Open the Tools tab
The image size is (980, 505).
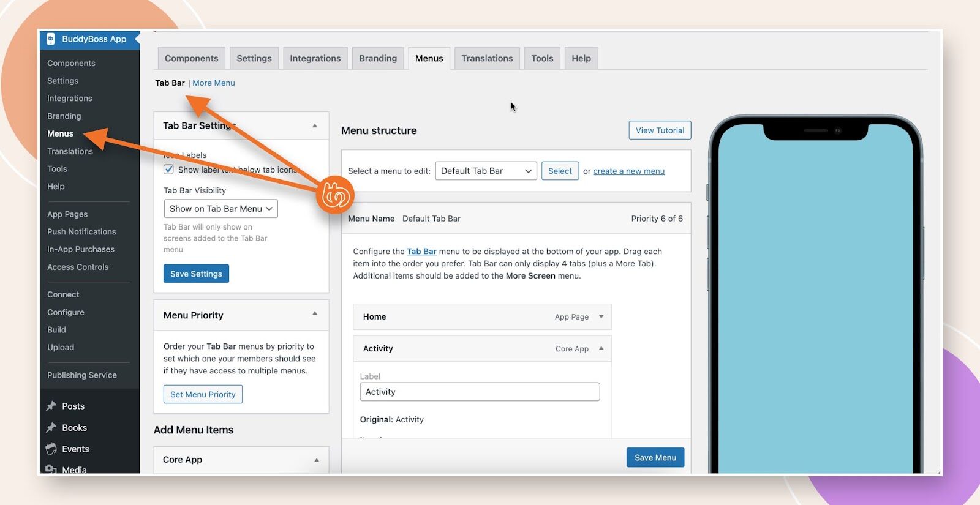point(542,58)
